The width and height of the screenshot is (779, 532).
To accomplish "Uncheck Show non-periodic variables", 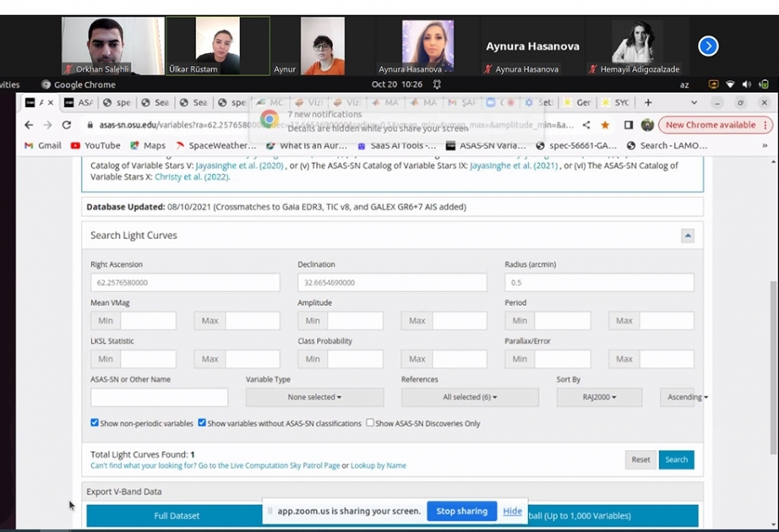I will tap(95, 423).
